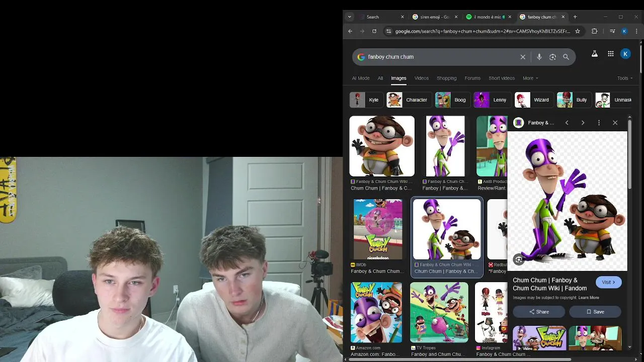This screenshot has width=644, height=362.
Task: Open the Google apps grid
Action: point(611,54)
